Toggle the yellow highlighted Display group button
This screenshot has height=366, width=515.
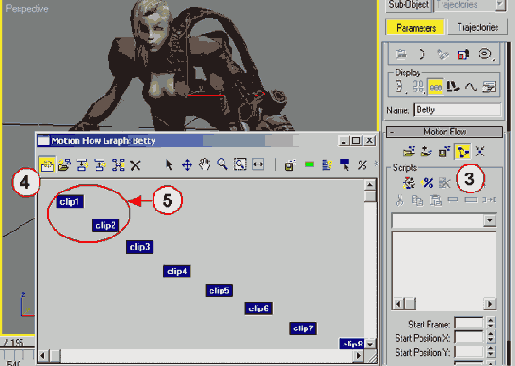[436, 87]
